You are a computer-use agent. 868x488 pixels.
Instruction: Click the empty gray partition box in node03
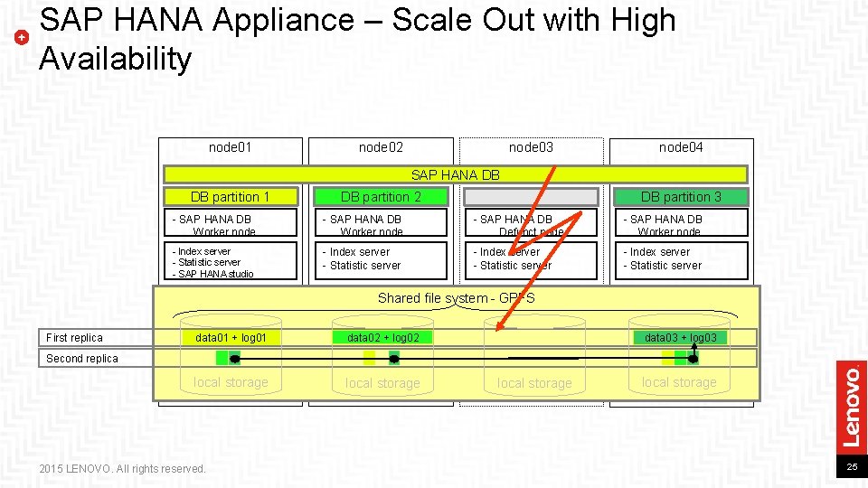click(531, 196)
